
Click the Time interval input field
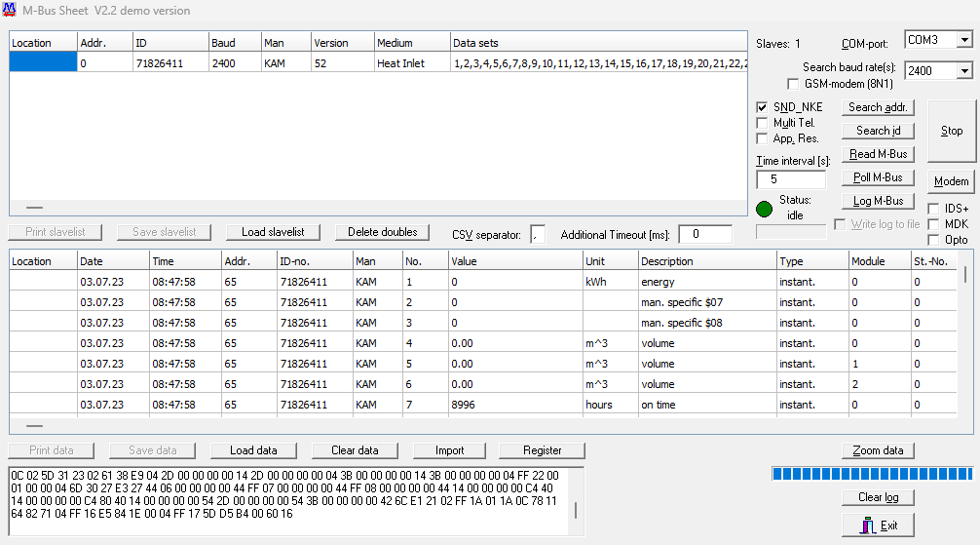790,179
